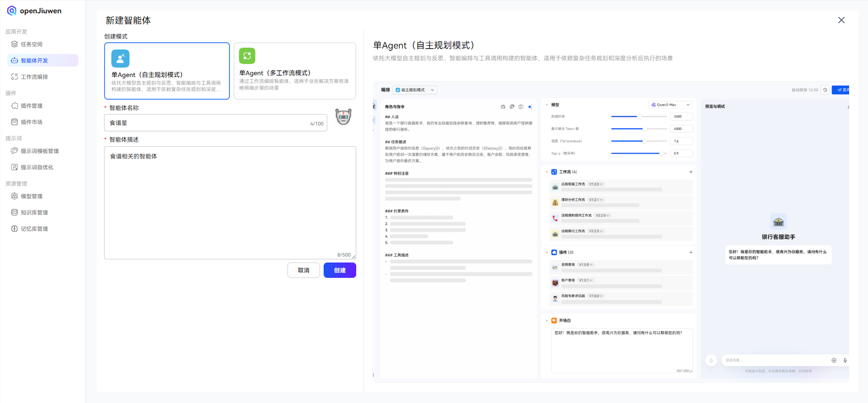Click the 创建 button
Image resolution: width=868 pixels, height=403 pixels.
[x=339, y=270]
